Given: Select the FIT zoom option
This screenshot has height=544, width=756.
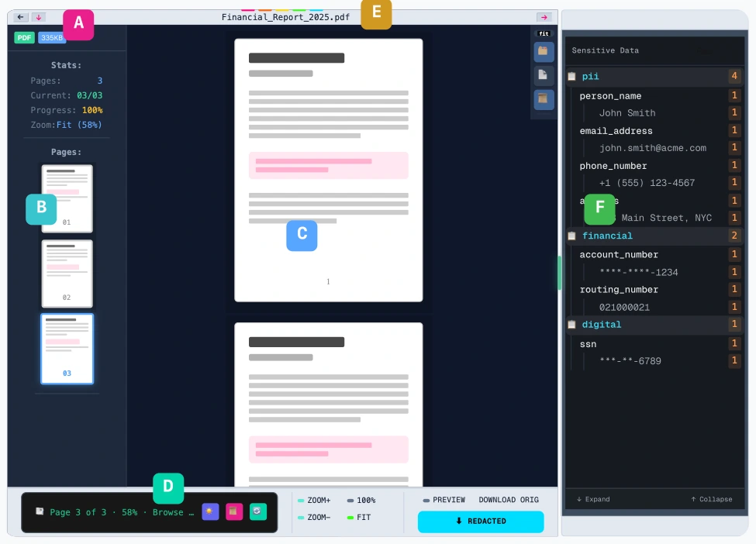Looking at the screenshot, I should click(359, 517).
